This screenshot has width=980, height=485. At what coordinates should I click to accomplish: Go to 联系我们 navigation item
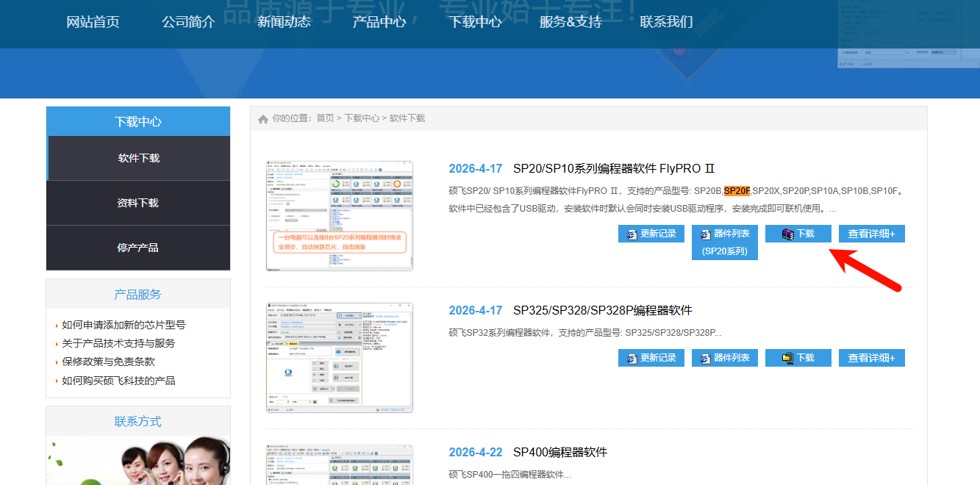(x=666, y=22)
